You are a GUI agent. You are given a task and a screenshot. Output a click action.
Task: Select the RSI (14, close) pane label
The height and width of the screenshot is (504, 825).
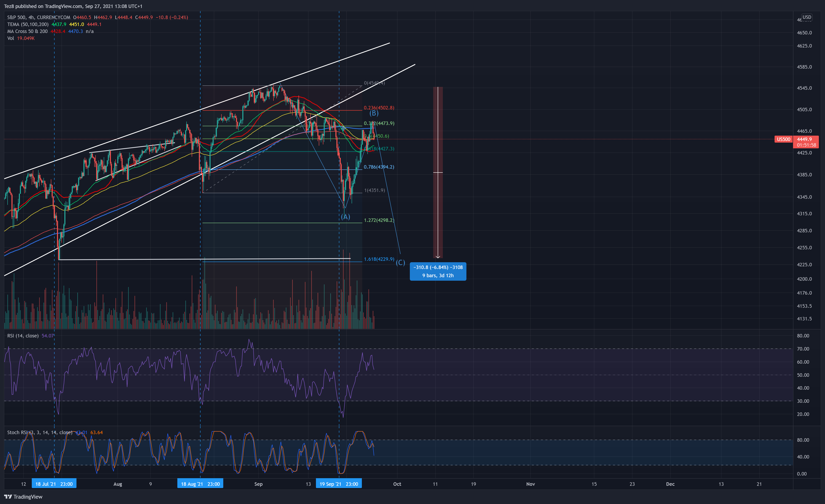coord(23,336)
